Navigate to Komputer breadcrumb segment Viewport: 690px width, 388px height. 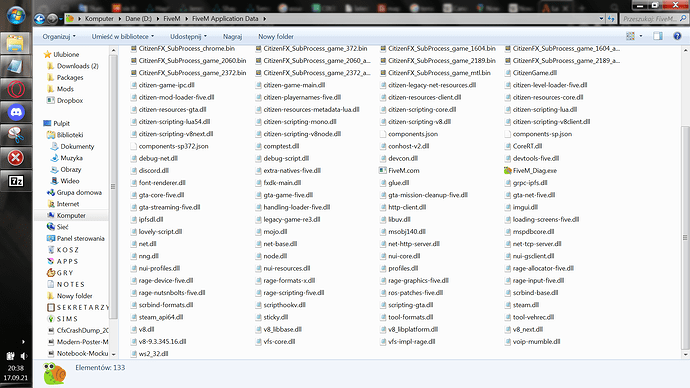point(99,19)
